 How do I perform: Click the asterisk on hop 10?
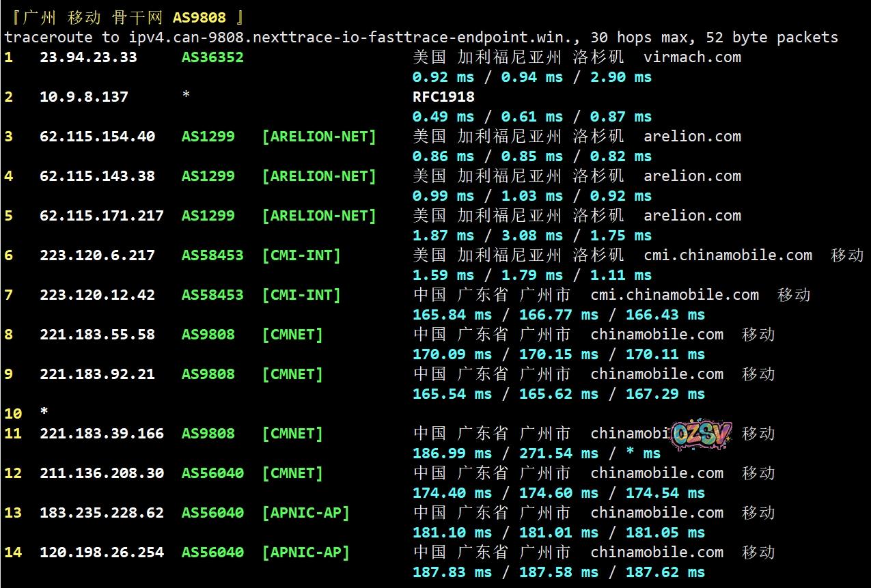point(44,412)
